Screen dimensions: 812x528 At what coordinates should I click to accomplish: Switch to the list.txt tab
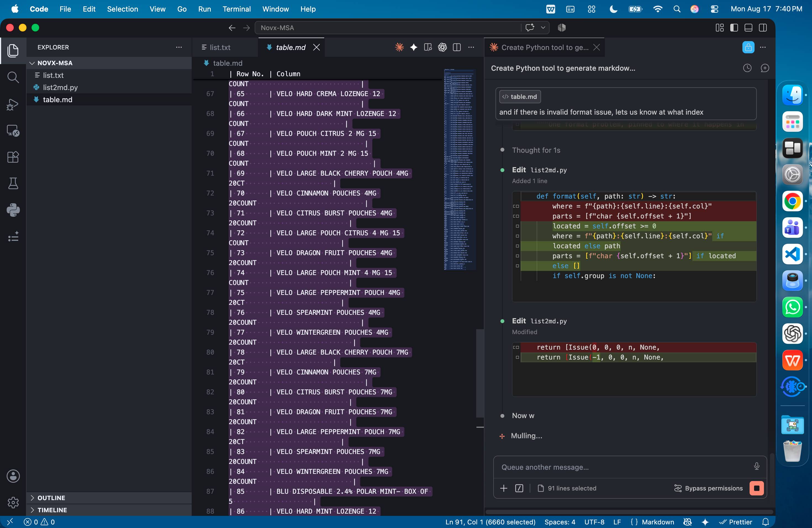220,47
